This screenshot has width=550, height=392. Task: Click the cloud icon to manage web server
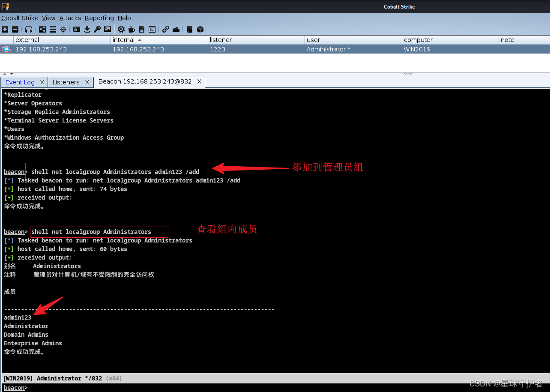point(176,29)
